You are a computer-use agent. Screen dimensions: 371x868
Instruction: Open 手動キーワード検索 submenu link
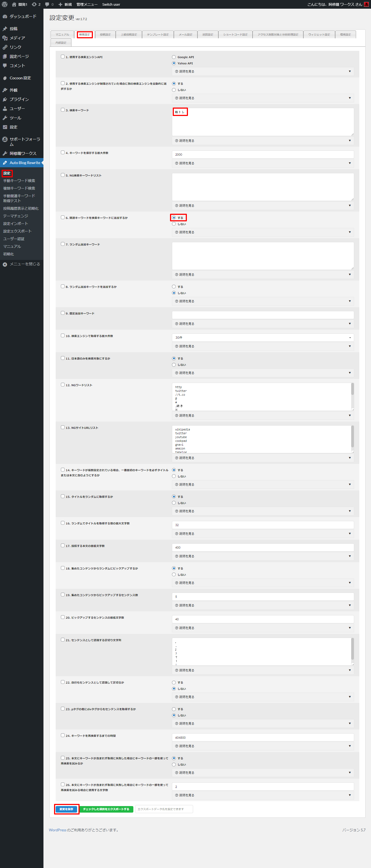pos(19,181)
